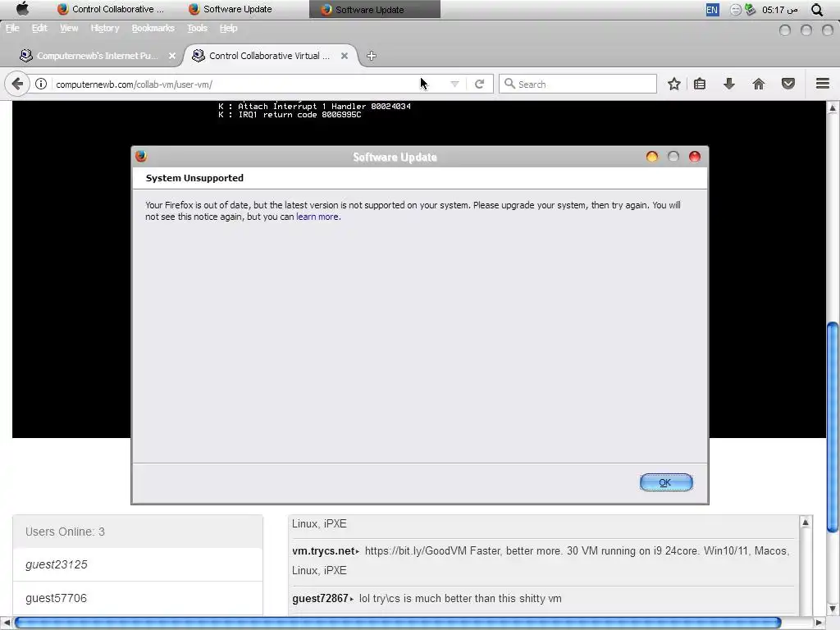The width and height of the screenshot is (840, 630).
Task: Show site information icon in address bar
Action: tap(41, 84)
